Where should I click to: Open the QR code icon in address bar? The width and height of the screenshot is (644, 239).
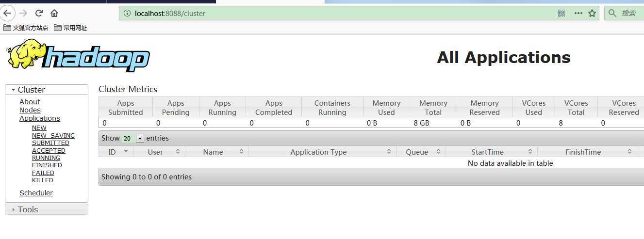point(561,13)
